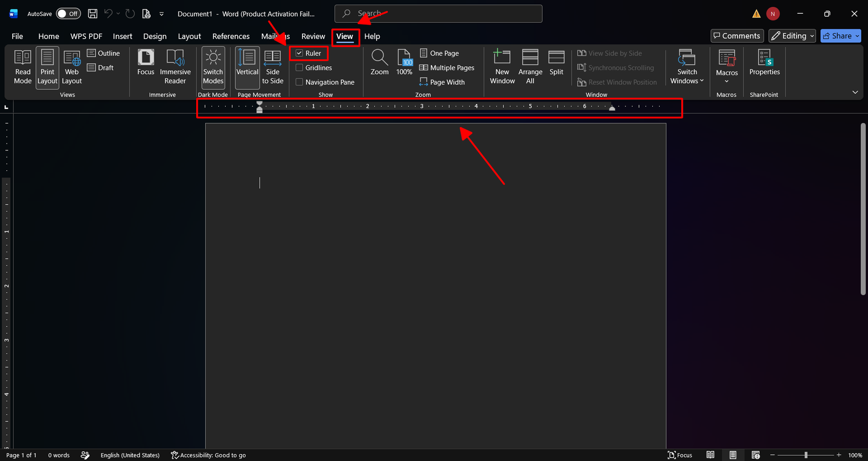Open the Zoom dialog
This screenshot has height=461, width=868.
point(379,63)
